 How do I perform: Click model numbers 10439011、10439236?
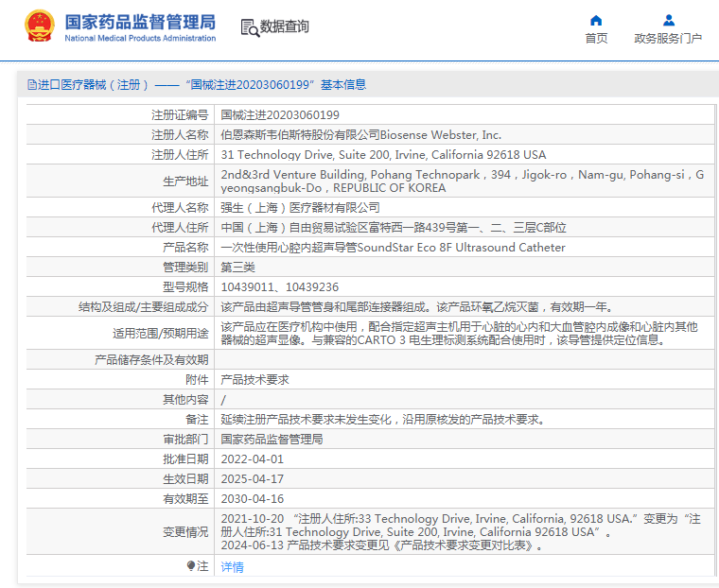(x=280, y=287)
